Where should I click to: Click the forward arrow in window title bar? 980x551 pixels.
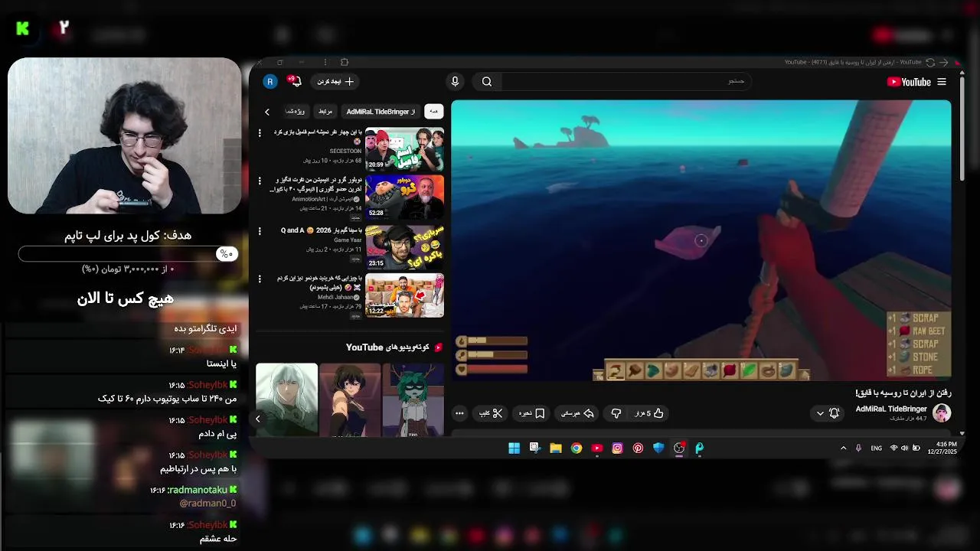coord(944,62)
